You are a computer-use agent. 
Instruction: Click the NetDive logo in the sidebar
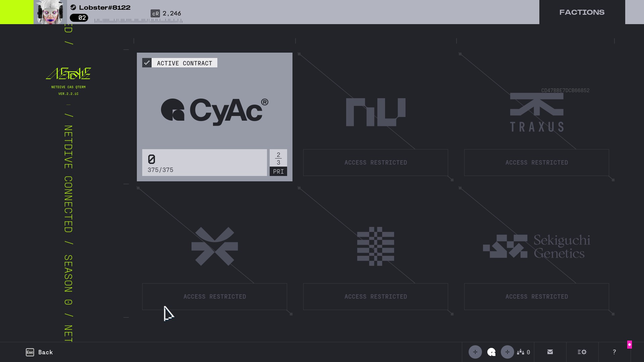point(68,73)
